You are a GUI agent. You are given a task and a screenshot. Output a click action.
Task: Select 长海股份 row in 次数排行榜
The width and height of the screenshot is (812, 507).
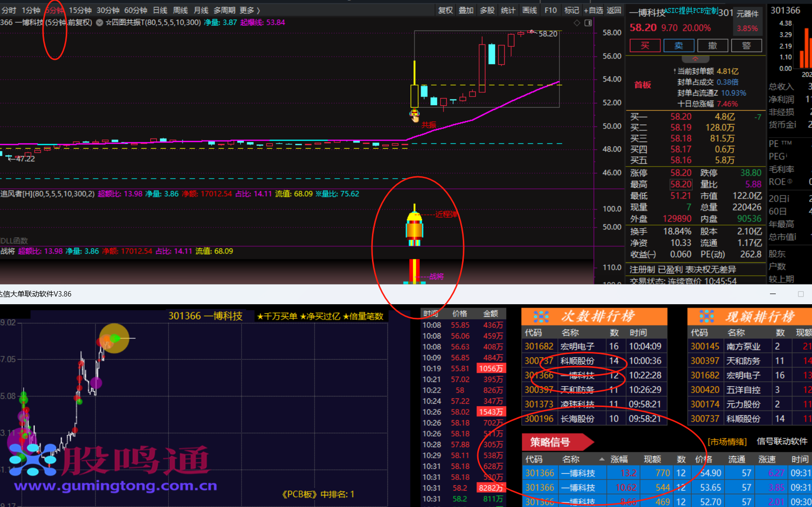tap(594, 419)
